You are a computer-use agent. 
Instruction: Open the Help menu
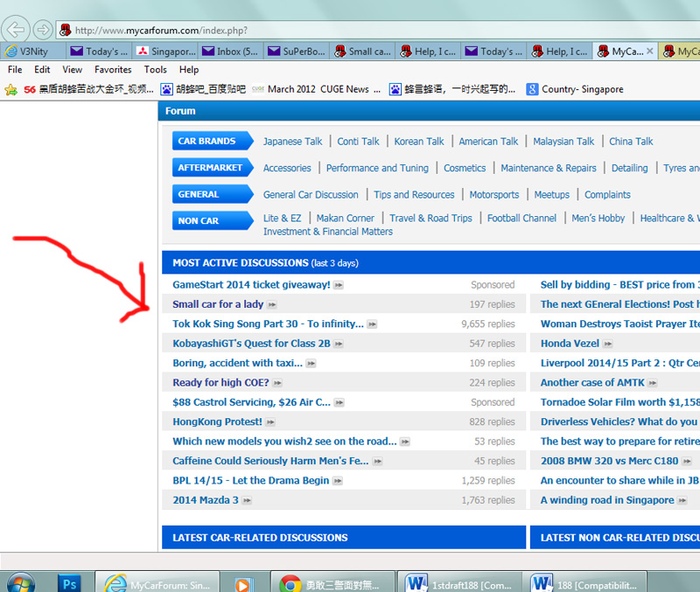point(189,70)
